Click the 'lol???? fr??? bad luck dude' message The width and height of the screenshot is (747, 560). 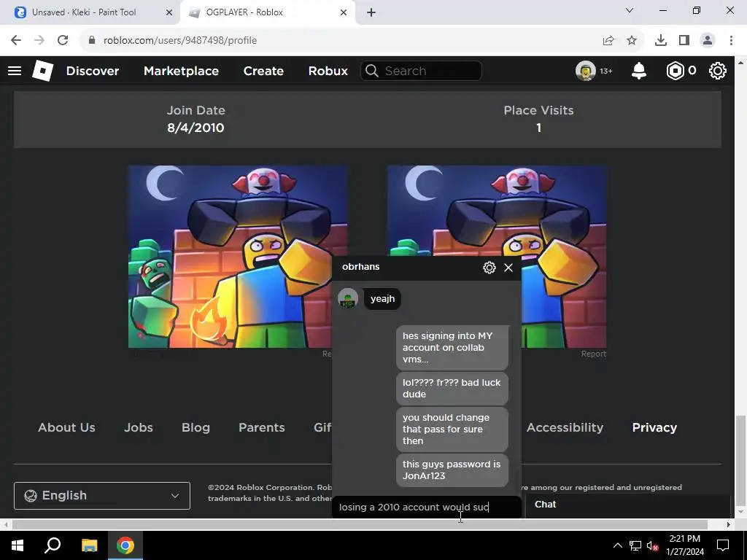452,389
